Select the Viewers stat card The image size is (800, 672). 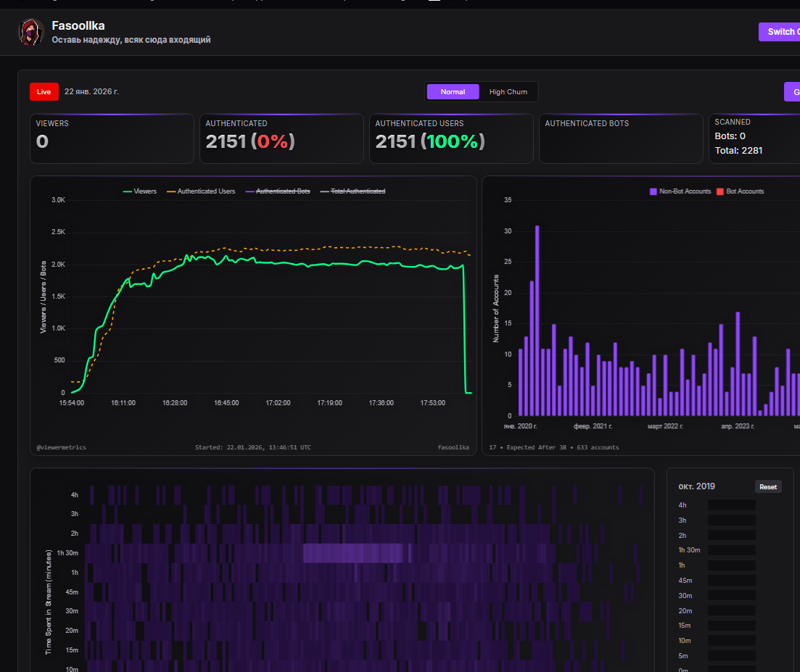[x=112, y=138]
